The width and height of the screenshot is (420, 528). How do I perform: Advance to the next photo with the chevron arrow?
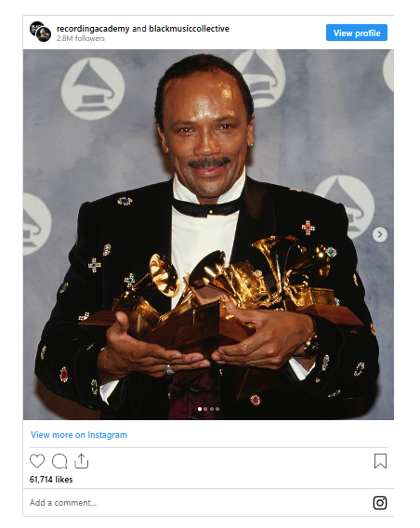pos(380,234)
